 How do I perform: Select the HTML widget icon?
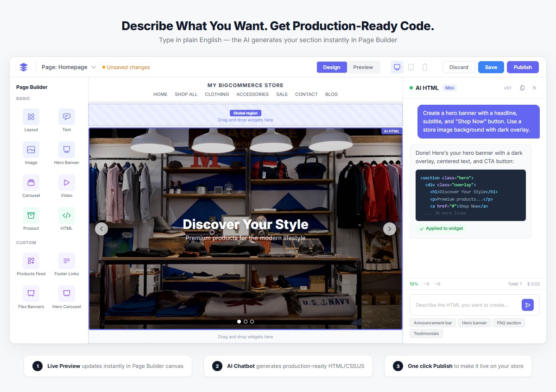coord(66,215)
